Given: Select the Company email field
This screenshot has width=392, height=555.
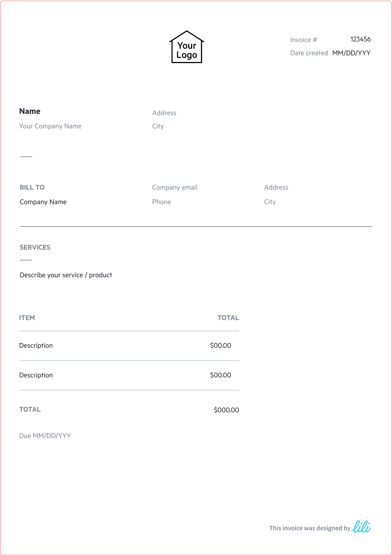Looking at the screenshot, I should [175, 187].
